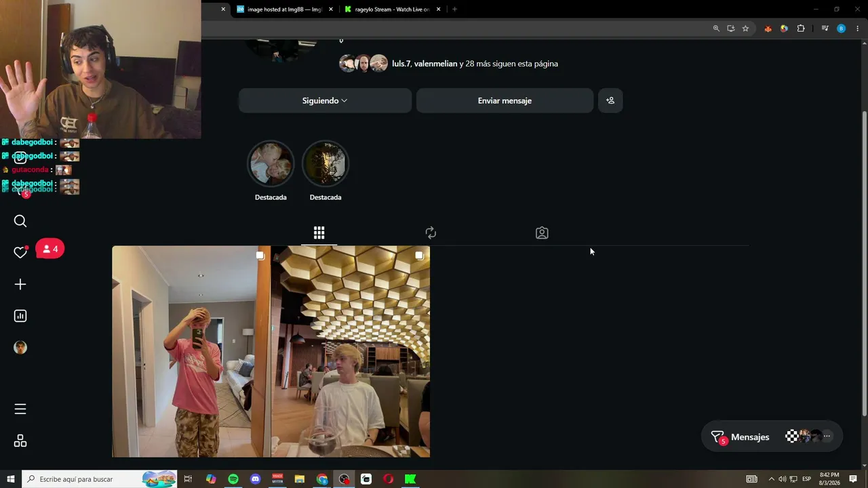The image size is (868, 488).
Task: Open the dashboard chart icon in sidebar
Action: tap(20, 316)
